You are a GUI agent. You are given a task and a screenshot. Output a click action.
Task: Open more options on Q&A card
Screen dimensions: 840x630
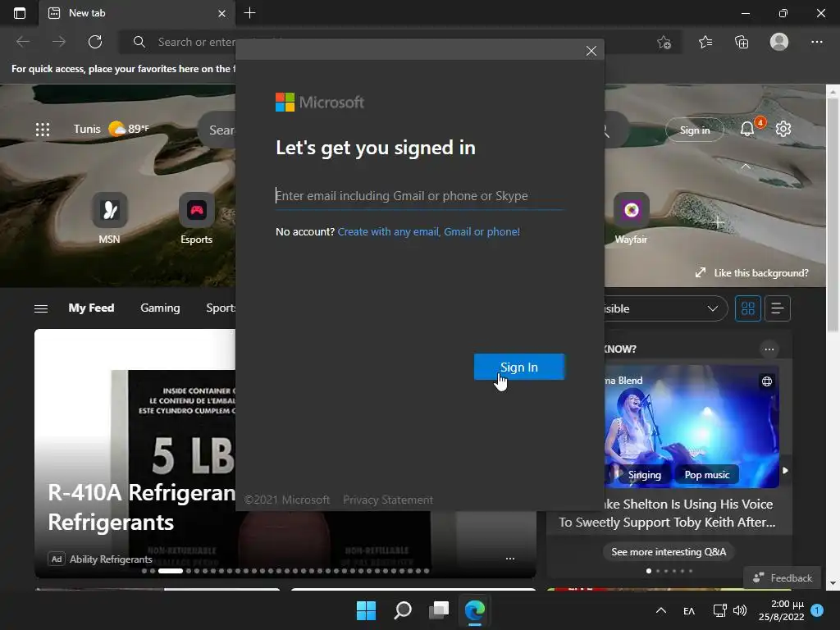click(x=769, y=349)
